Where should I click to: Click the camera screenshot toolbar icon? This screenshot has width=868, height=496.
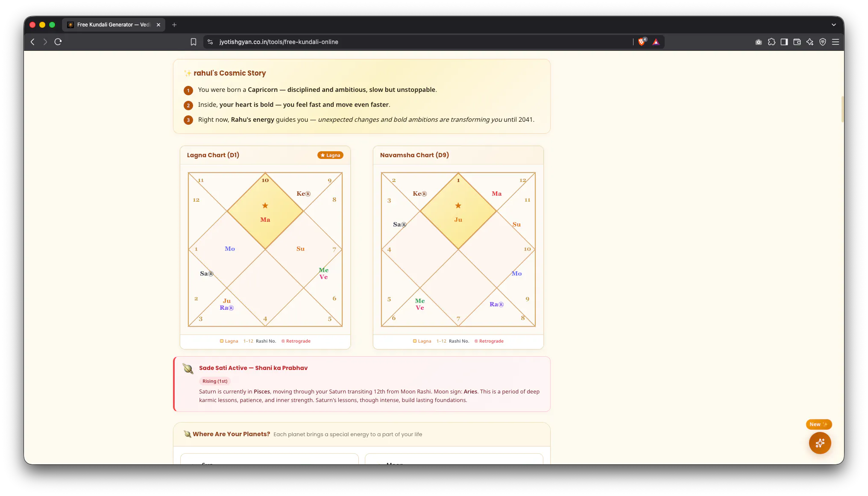(x=759, y=42)
